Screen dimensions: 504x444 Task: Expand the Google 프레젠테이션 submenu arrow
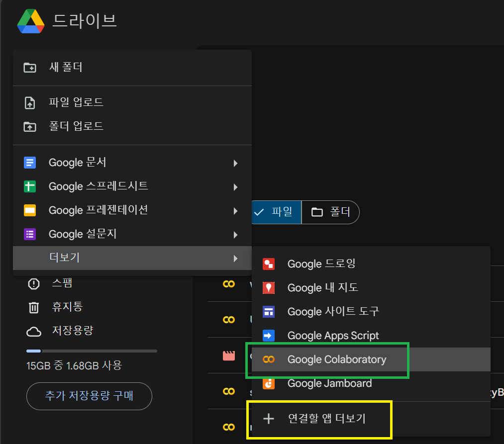point(236,211)
